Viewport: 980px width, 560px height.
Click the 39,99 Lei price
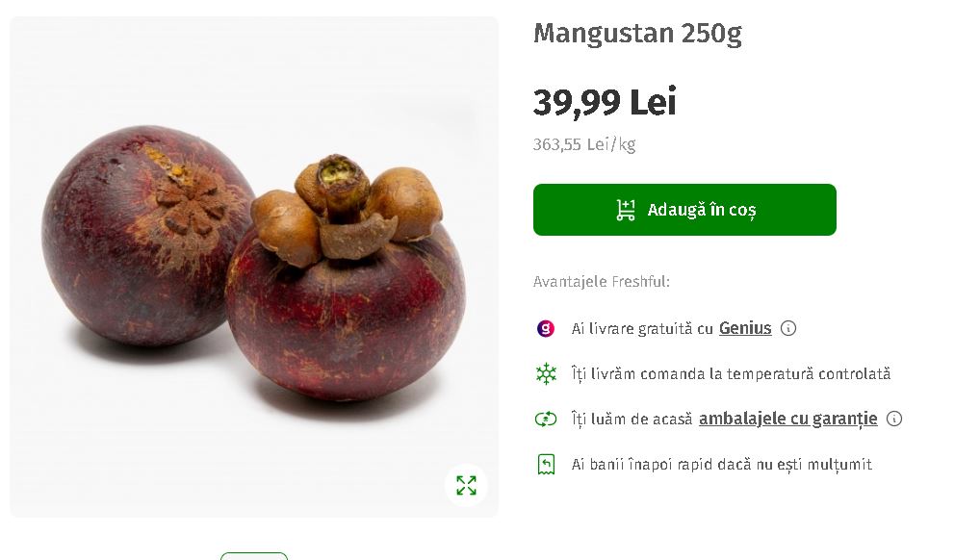coord(605,102)
